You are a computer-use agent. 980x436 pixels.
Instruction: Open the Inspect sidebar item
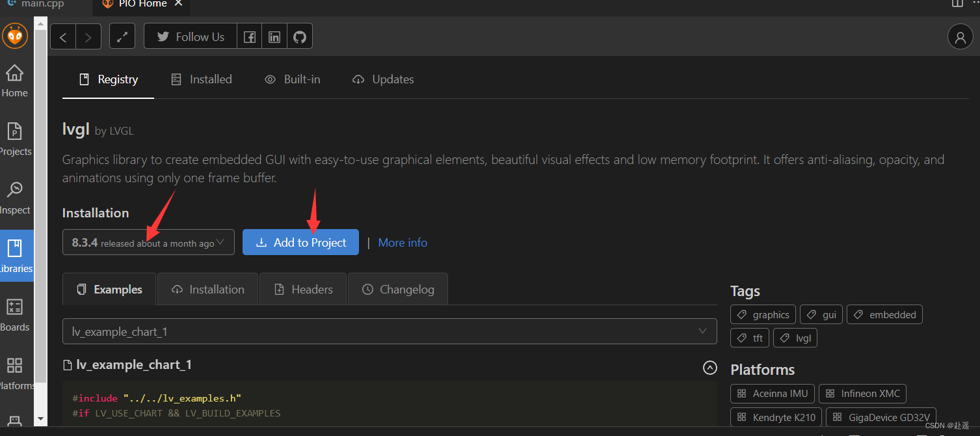[14, 198]
